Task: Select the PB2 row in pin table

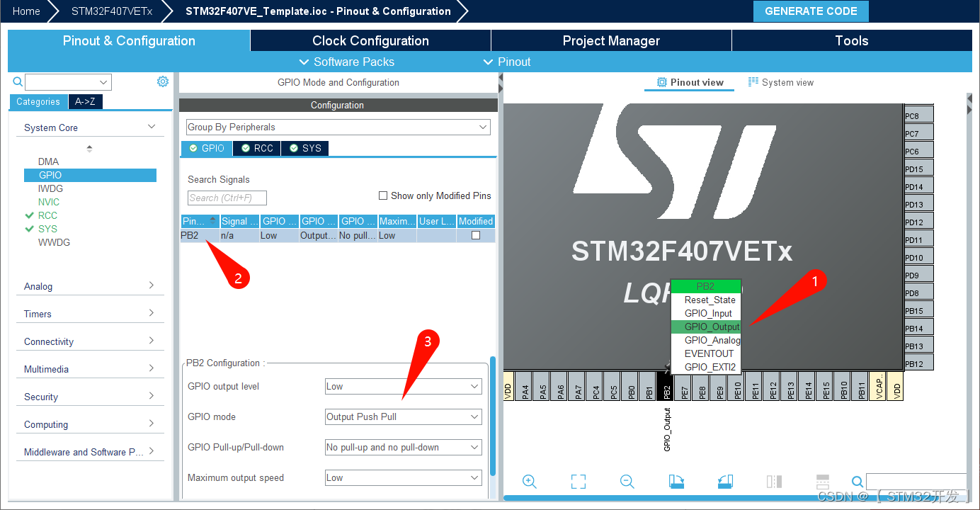Action: 338,236
